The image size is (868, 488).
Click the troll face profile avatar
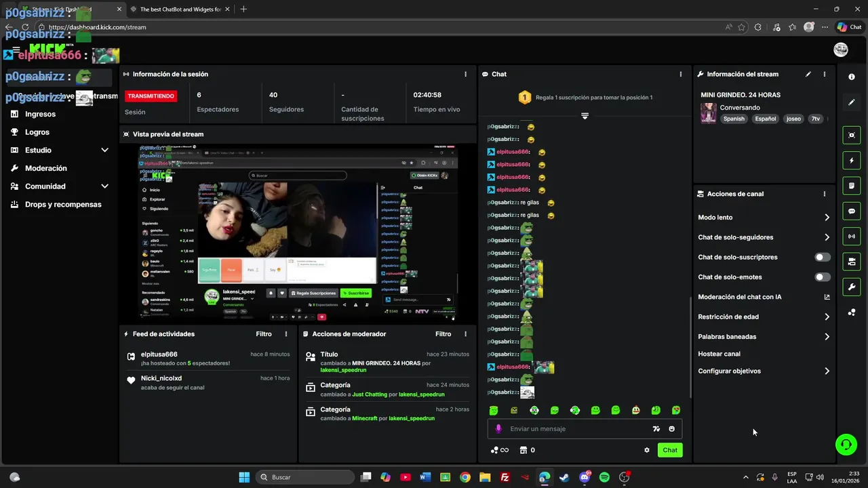tap(841, 49)
